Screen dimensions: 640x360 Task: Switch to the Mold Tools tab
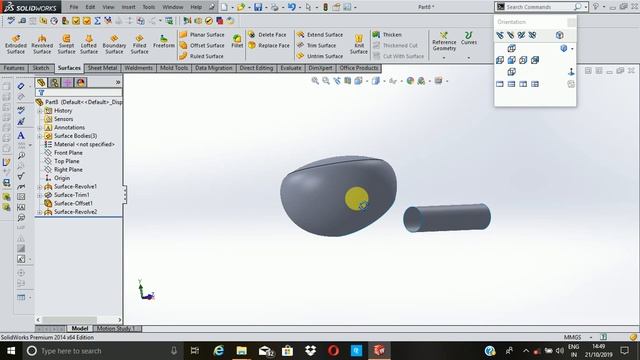tap(174, 68)
